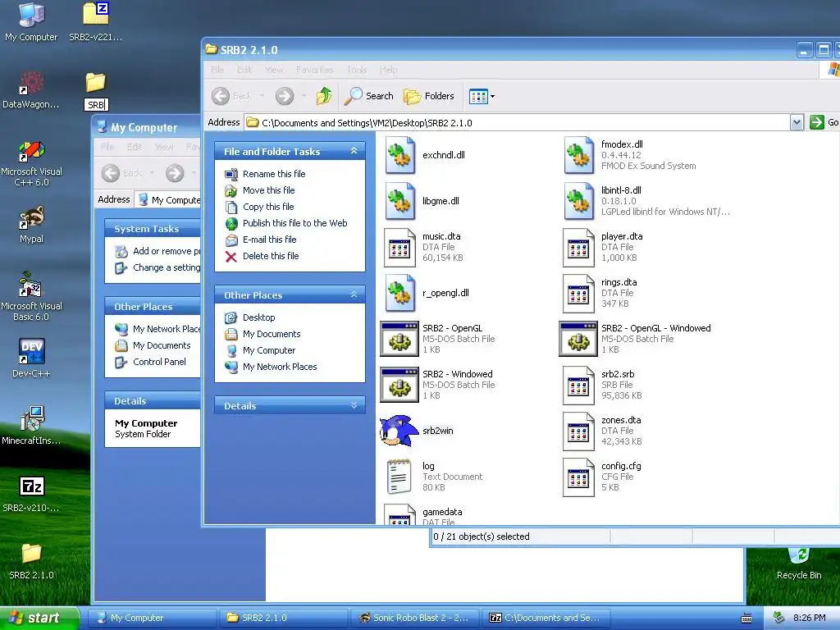Viewport: 840px width, 630px height.
Task: Select the log text document icon
Action: click(x=399, y=477)
